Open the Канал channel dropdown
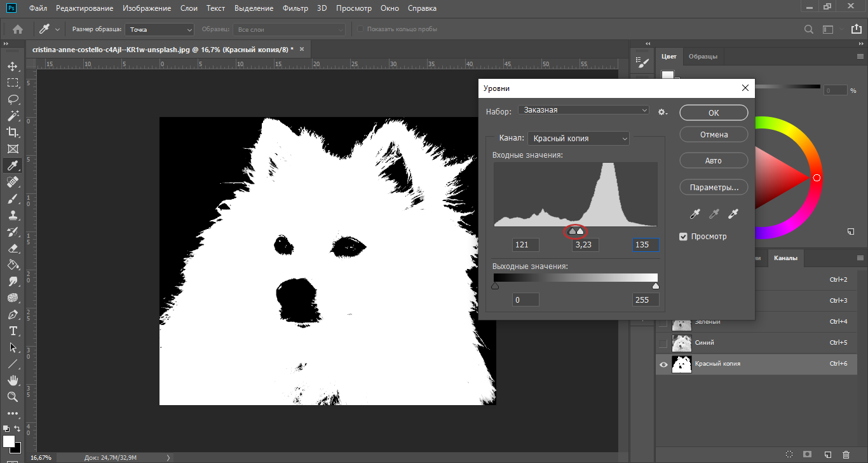The width and height of the screenshot is (868, 463). click(578, 138)
